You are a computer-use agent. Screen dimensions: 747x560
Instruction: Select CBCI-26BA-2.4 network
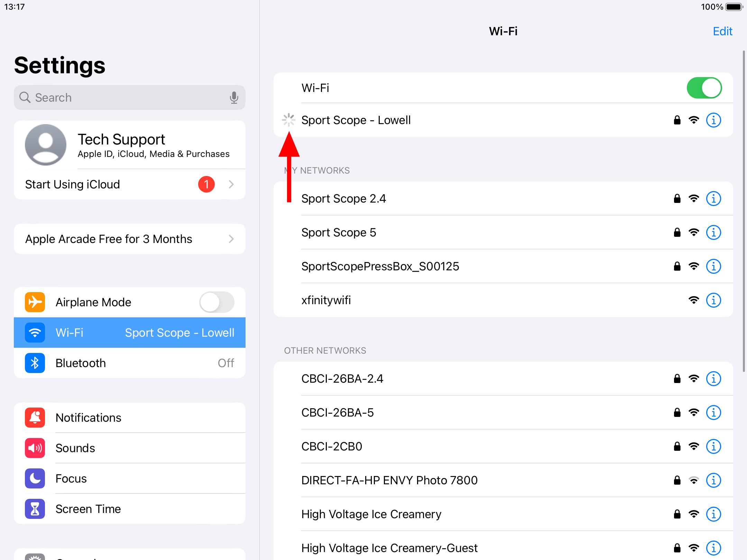(x=503, y=379)
